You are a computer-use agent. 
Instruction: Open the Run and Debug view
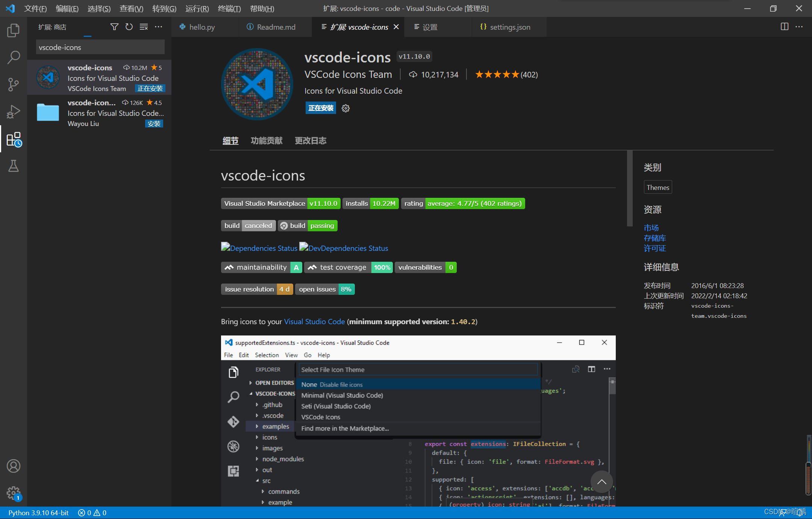tap(14, 112)
